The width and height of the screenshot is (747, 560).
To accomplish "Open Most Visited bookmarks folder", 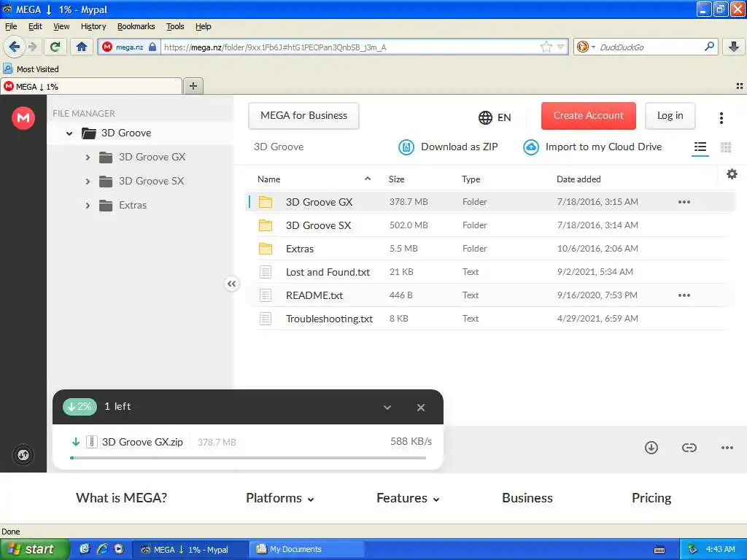I will (x=31, y=69).
